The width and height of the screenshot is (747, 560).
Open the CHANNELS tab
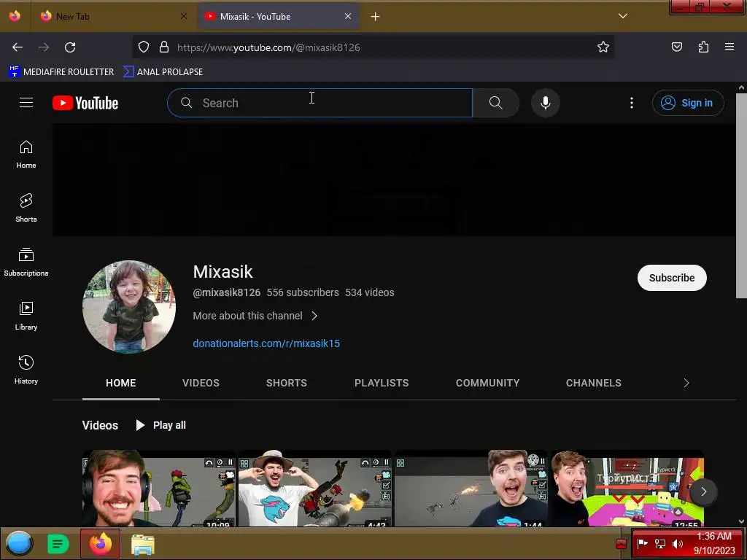pos(594,383)
